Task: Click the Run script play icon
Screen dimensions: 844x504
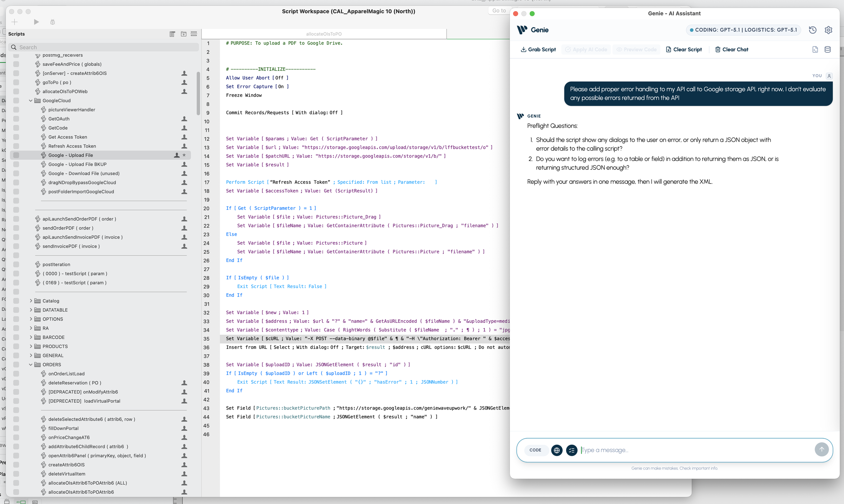Action: [x=36, y=22]
